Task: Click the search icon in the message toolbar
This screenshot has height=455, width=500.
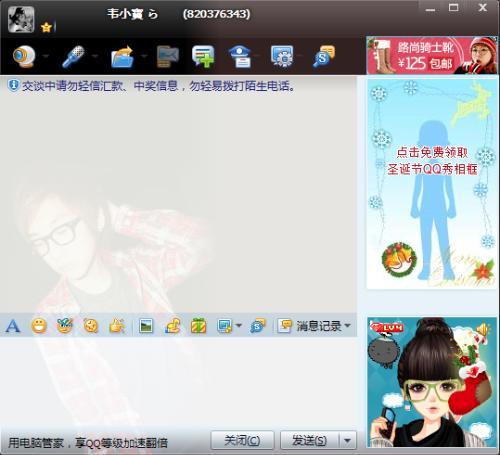Action: coord(258,326)
